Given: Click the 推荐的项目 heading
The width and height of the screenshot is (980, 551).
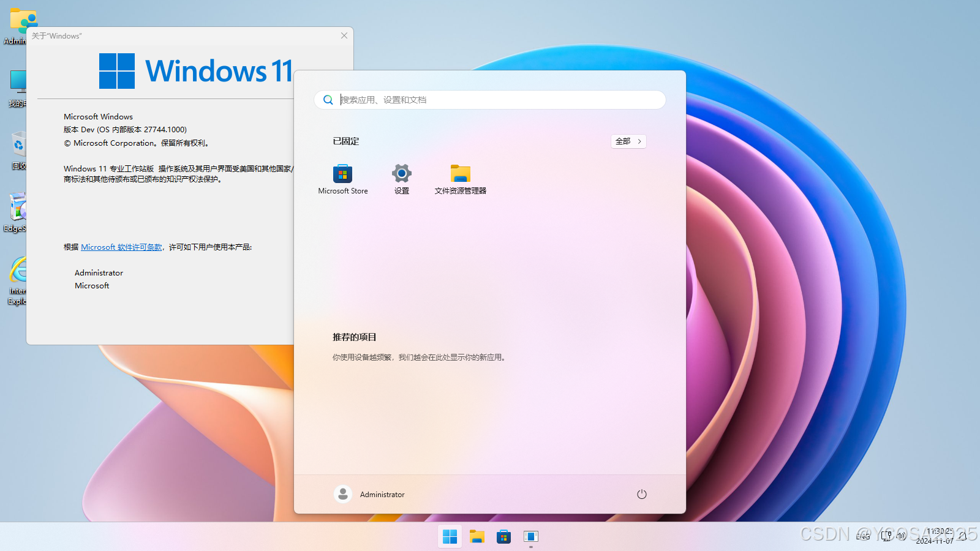Looking at the screenshot, I should [355, 337].
